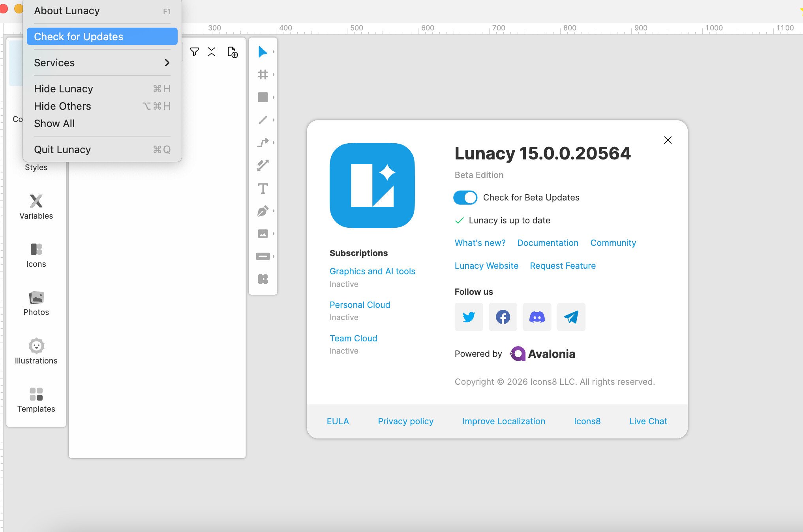
Task: Open Personal Cloud subscription link
Action: 360,305
